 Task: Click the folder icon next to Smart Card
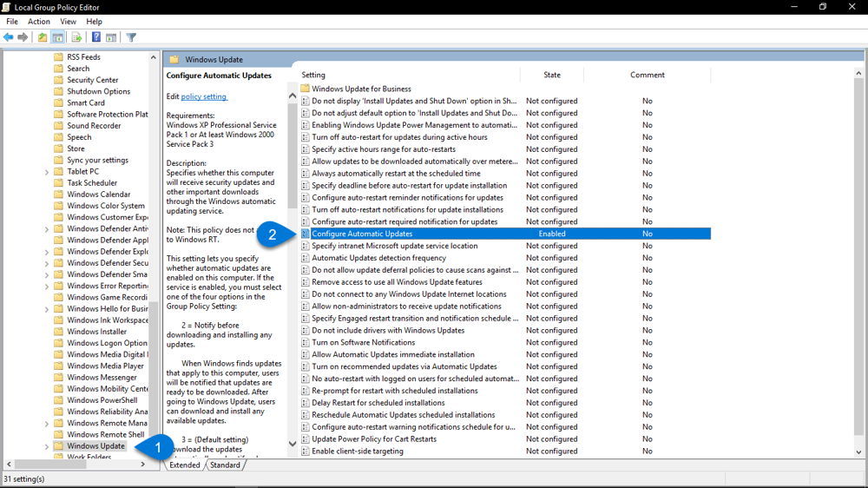tap(59, 102)
